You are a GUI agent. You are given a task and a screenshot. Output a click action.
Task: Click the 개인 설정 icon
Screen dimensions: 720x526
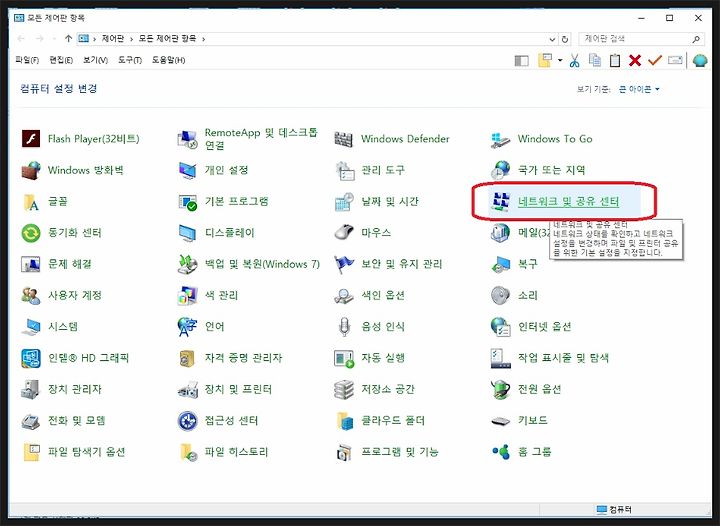coord(187,170)
